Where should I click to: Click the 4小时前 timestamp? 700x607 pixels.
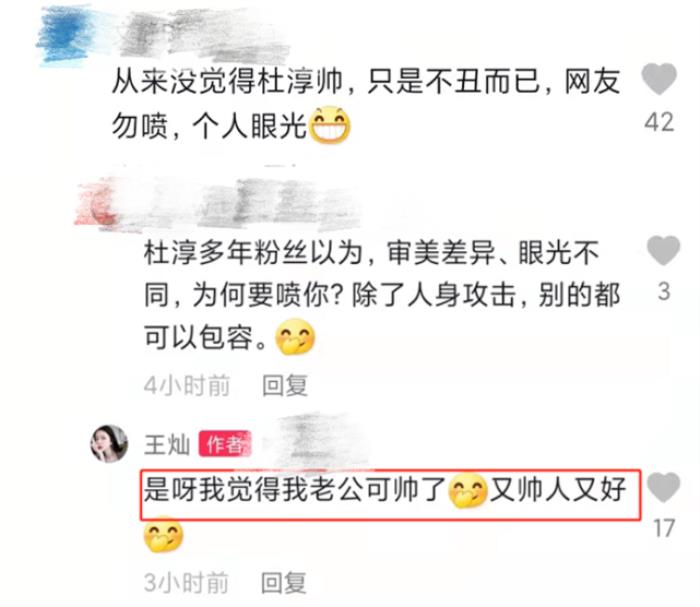[187, 386]
